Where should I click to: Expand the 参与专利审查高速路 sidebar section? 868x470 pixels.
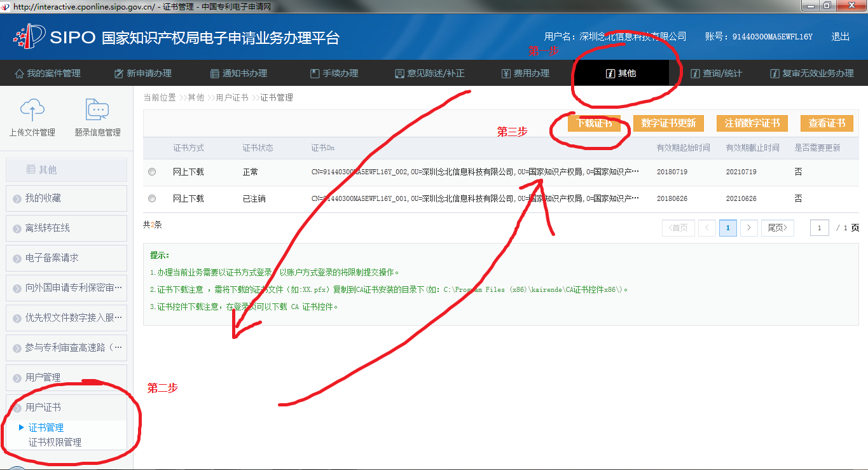coord(66,348)
